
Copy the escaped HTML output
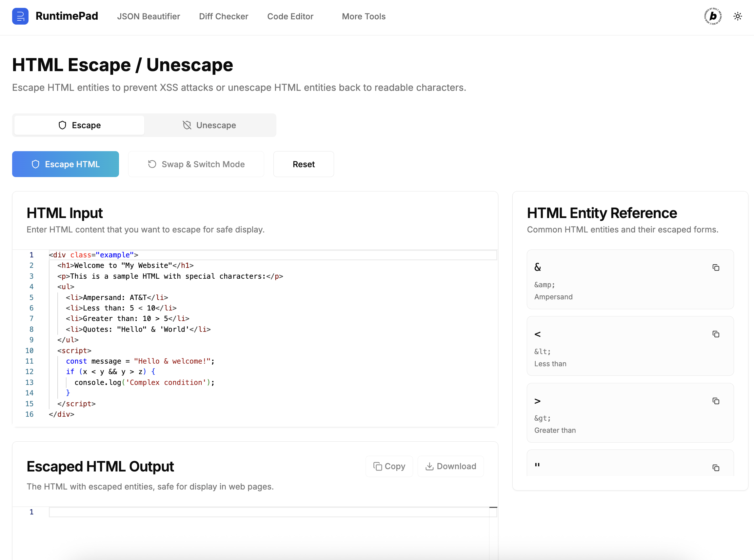tap(389, 466)
